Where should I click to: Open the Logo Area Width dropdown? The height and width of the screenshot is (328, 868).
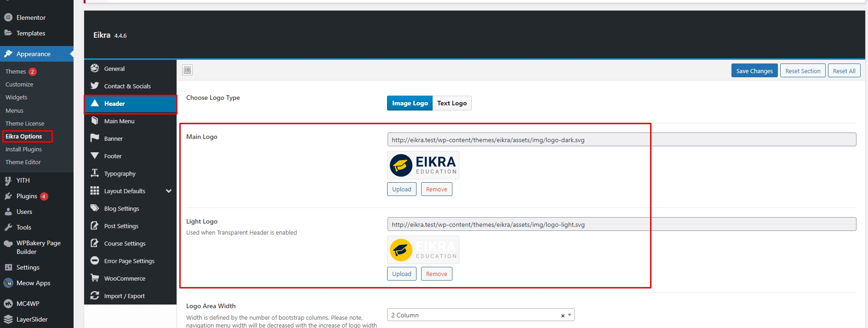(x=480, y=315)
